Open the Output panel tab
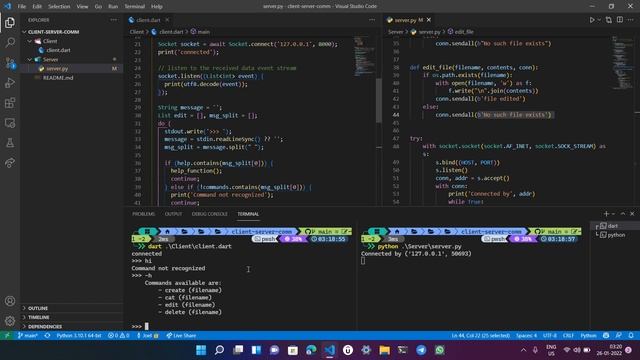Screen dimensions: 640x360 click(x=173, y=214)
